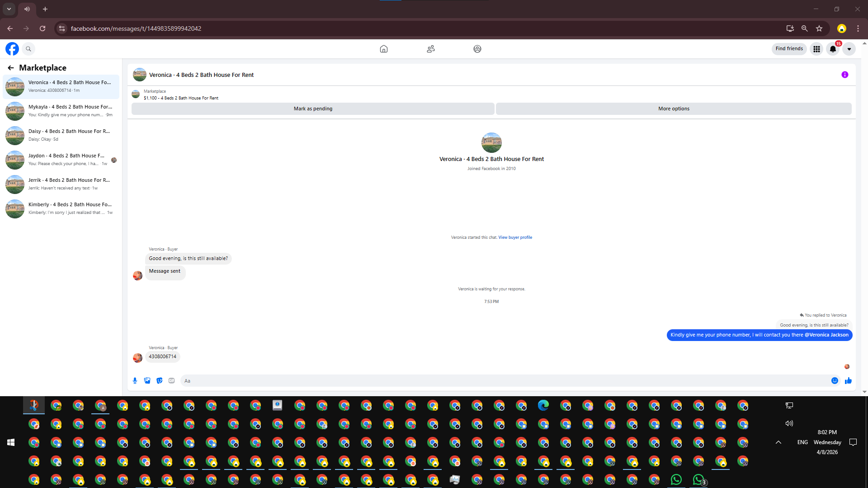This screenshot has height=488, width=868.
Task: Open Mykayla conversation in the chat list
Action: click(61, 111)
